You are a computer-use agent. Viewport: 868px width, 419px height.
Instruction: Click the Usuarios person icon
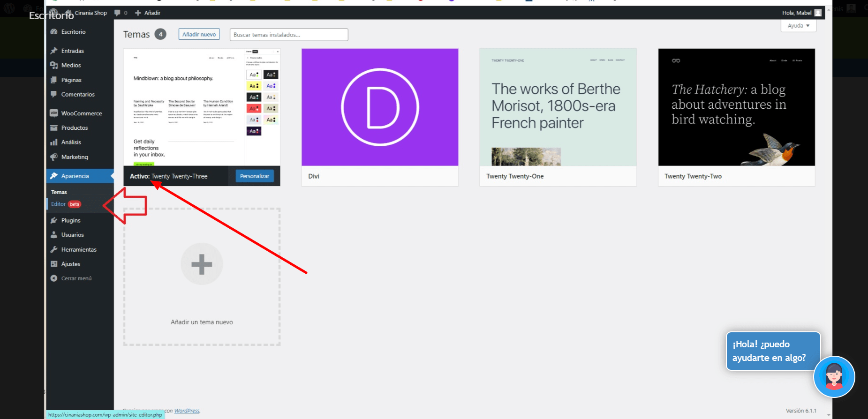point(54,235)
